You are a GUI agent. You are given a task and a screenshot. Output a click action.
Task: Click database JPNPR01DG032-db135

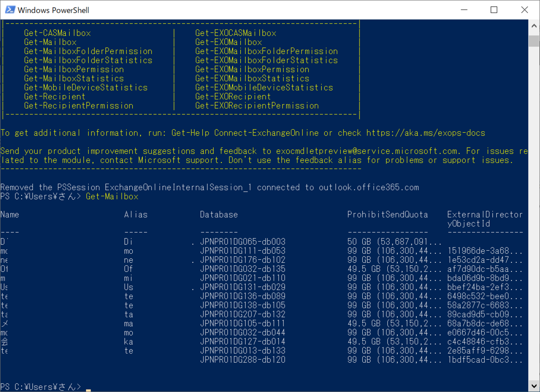[x=243, y=269]
